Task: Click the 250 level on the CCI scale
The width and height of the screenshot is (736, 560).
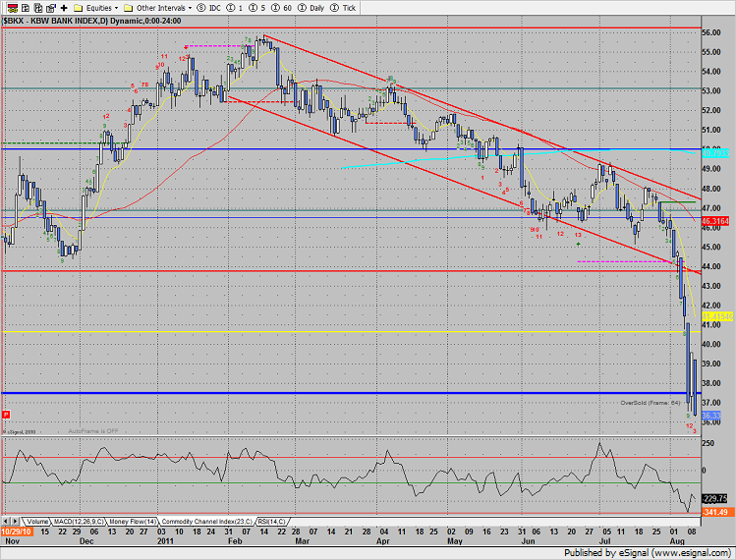Action: 708,443
